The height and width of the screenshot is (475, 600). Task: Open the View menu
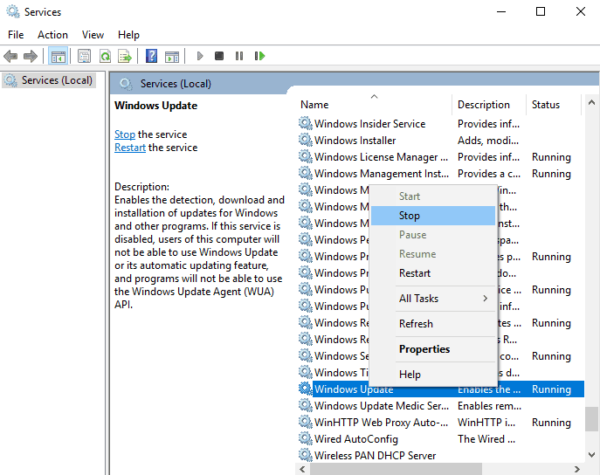click(93, 35)
